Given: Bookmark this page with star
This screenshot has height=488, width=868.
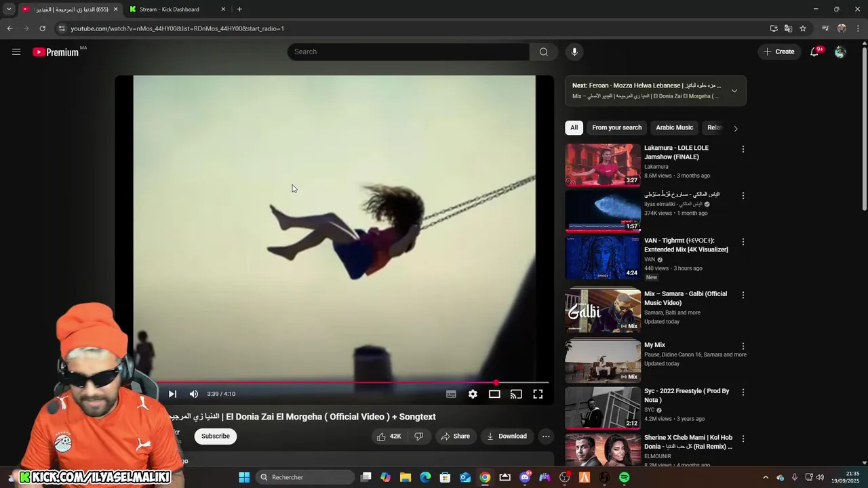Looking at the screenshot, I should tap(803, 28).
